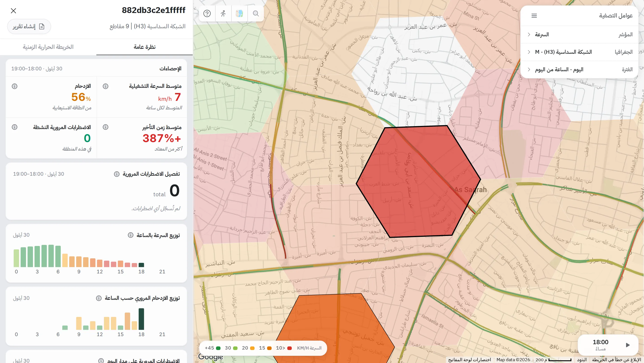This screenshot has height=363, width=644.
Task: Click the +387% delay value
Action: (x=162, y=138)
